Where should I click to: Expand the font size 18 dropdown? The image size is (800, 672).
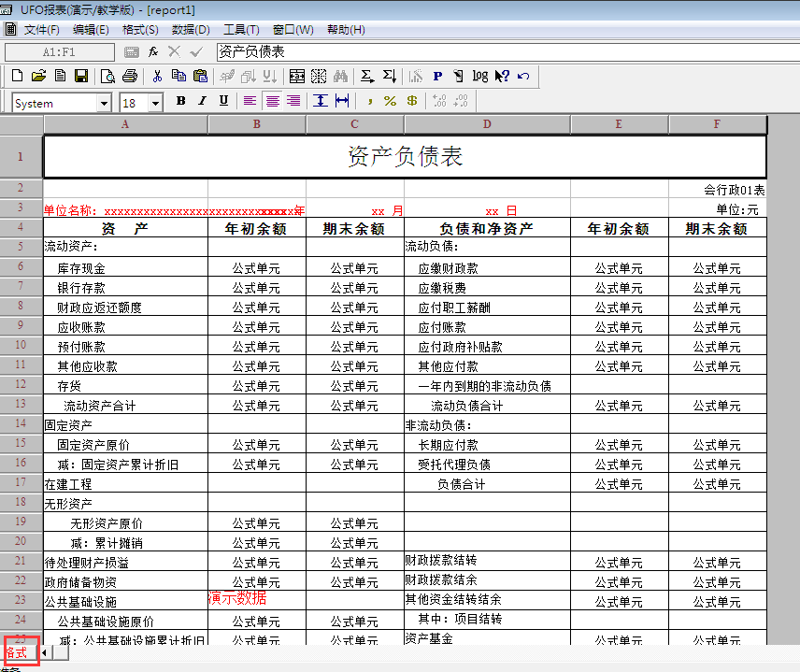[155, 103]
